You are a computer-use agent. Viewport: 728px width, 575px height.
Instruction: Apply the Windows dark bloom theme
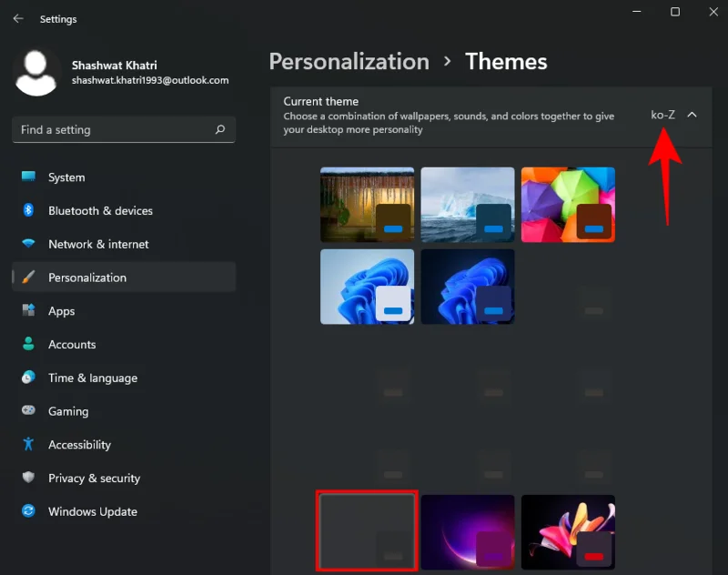click(468, 531)
